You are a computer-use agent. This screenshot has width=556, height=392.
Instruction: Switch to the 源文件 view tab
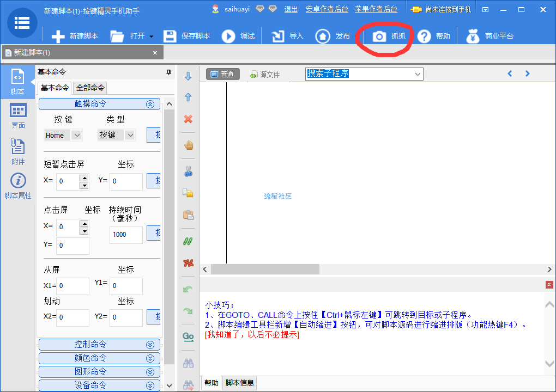pos(265,75)
